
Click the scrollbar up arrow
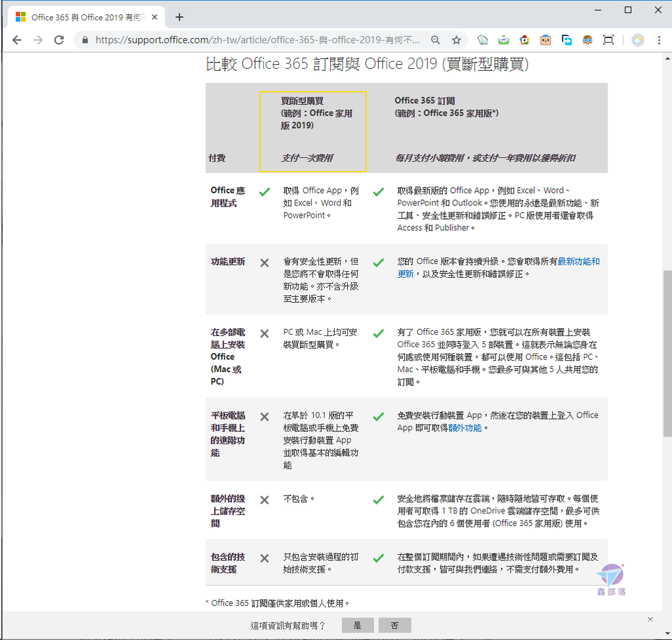(667, 58)
